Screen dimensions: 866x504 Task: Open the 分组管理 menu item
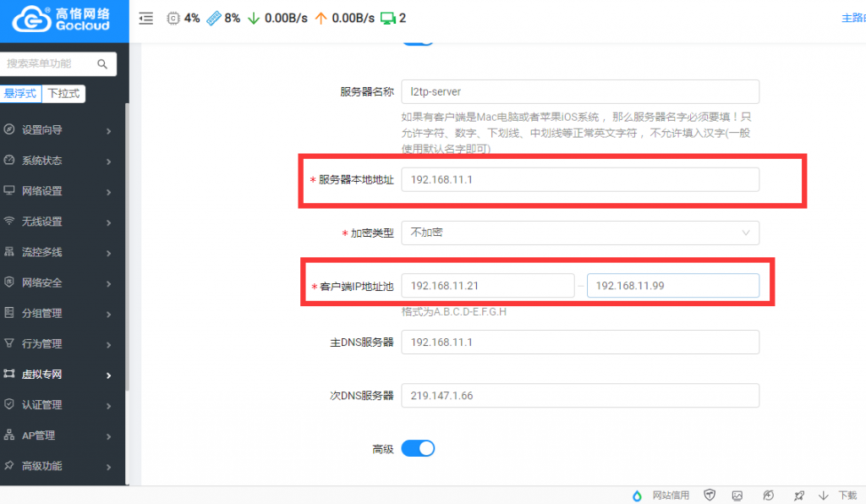coord(61,313)
